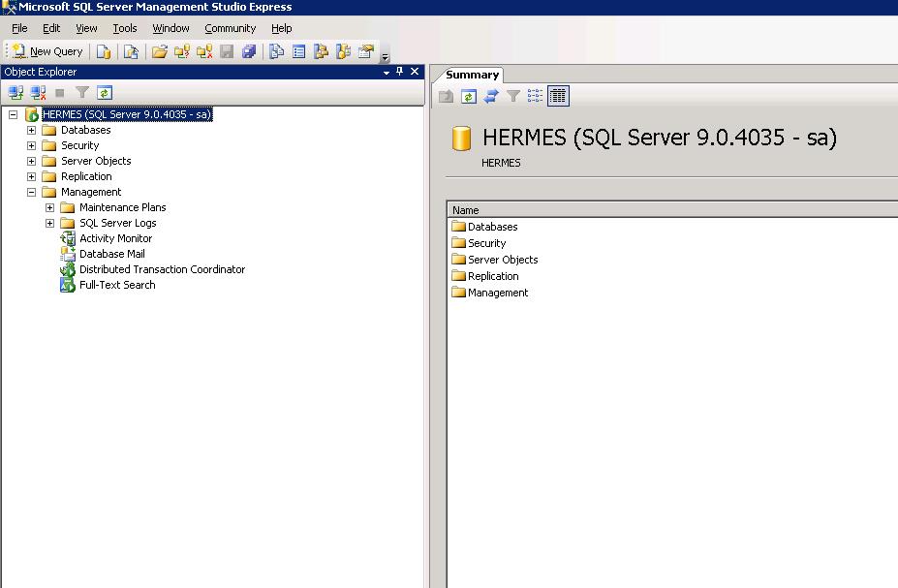898x588 pixels.
Task: Open a saved SQL file
Action: click(x=160, y=50)
